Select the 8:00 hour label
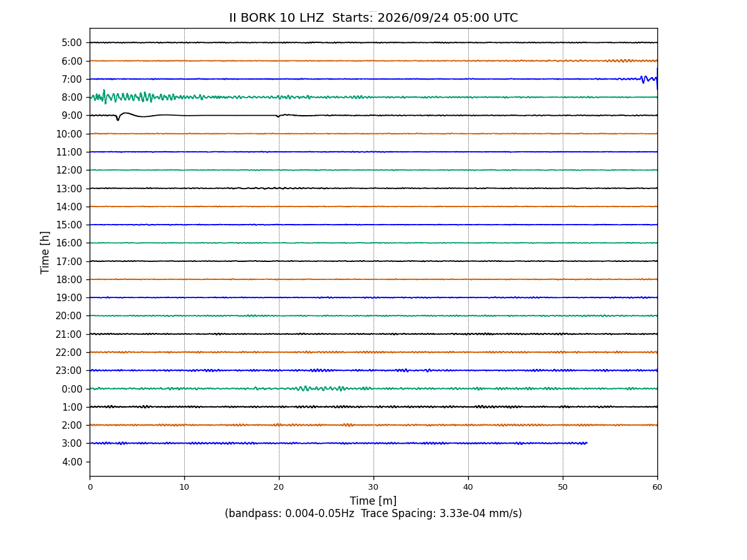This screenshot has width=747, height=560. (72, 97)
